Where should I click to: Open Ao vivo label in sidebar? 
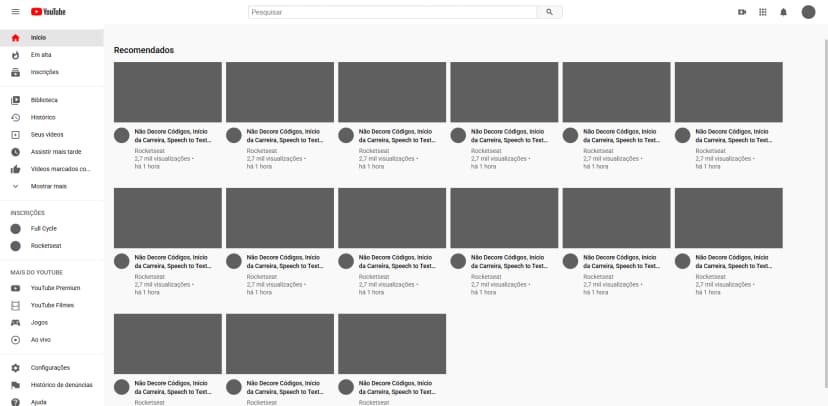[41, 340]
